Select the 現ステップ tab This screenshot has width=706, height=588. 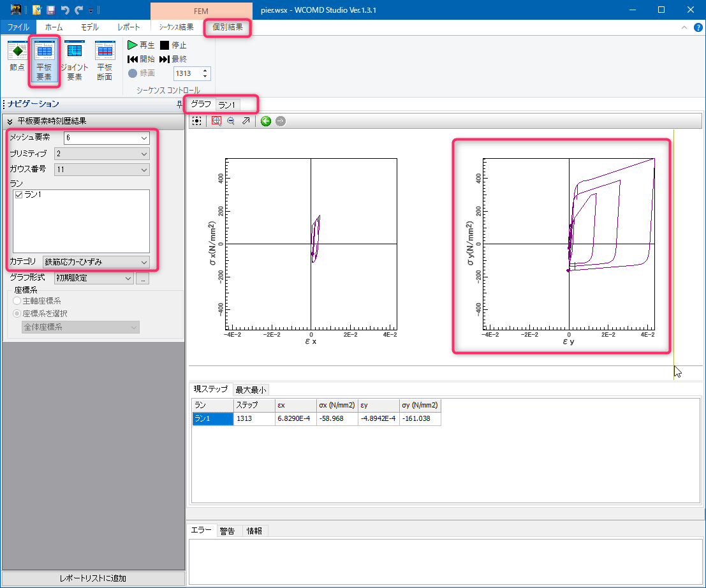pyautogui.click(x=210, y=389)
